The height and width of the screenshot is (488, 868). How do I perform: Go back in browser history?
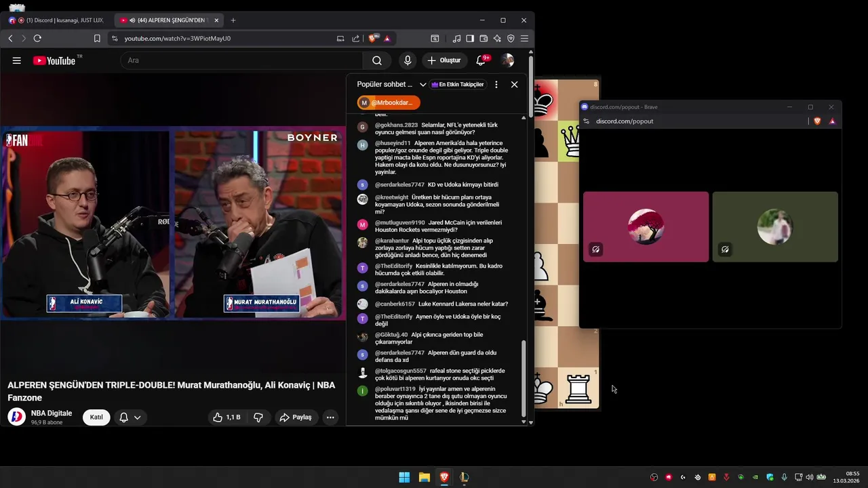pyautogui.click(x=10, y=39)
